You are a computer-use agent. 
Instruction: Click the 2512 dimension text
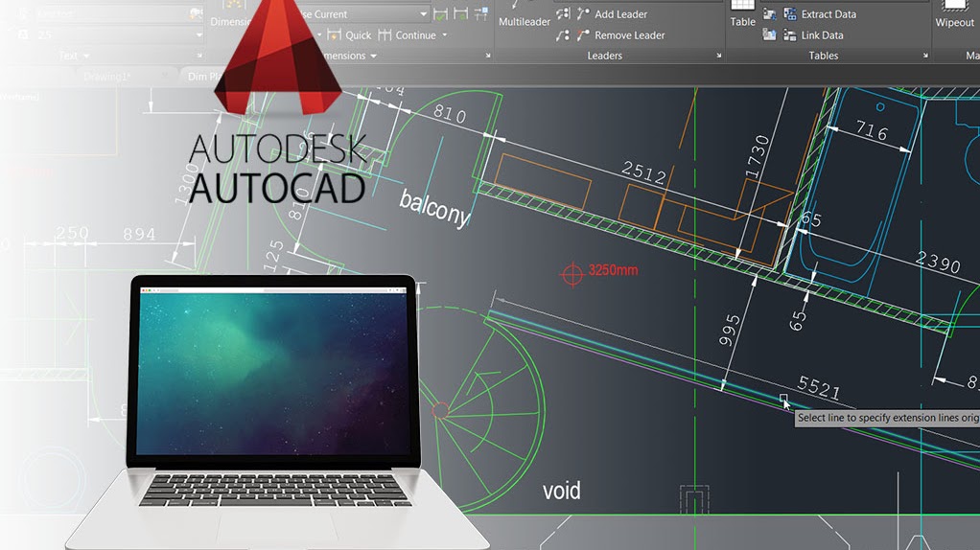tap(643, 172)
